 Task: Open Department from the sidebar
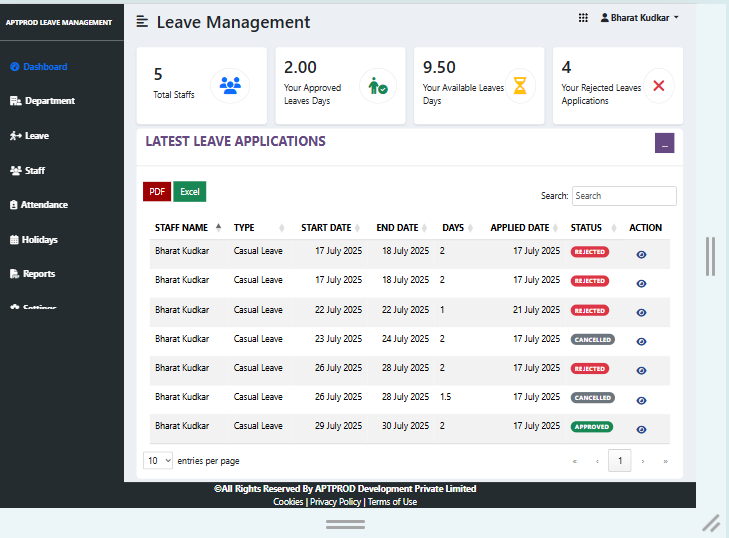tap(42, 101)
